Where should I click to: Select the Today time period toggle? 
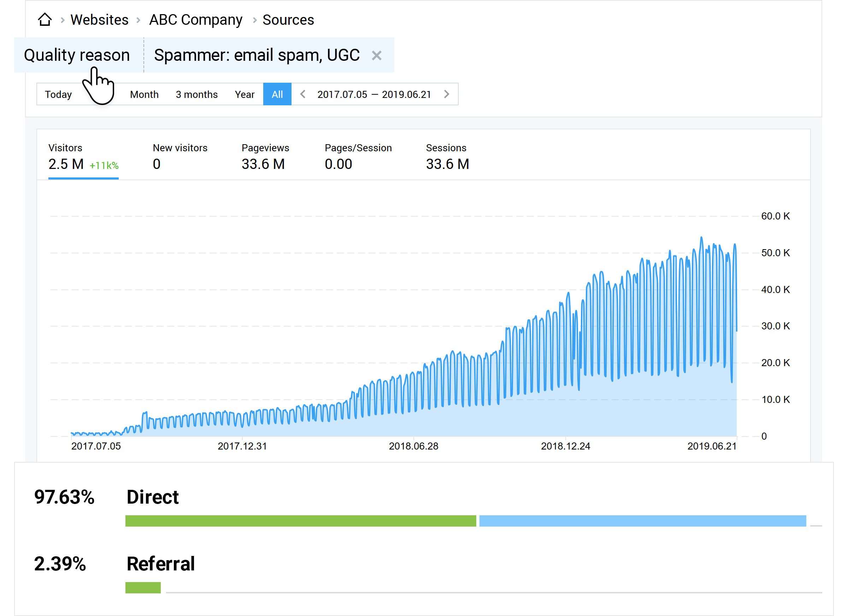(x=59, y=94)
